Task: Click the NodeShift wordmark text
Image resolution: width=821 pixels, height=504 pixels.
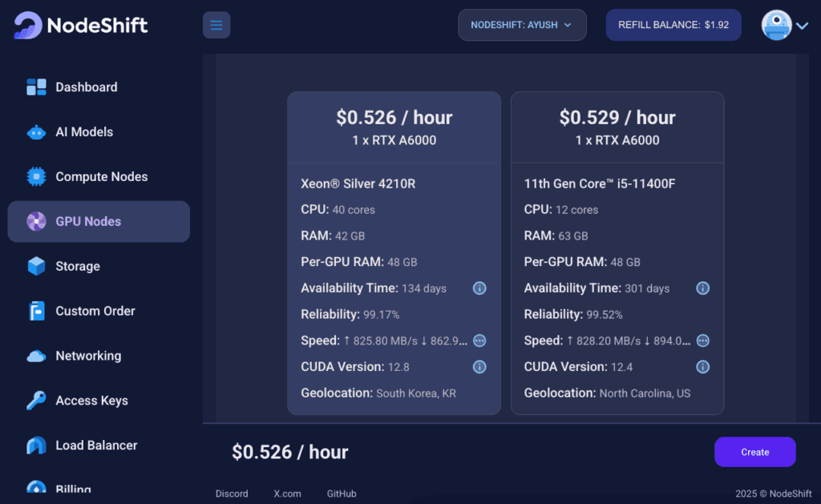Action: pos(97,25)
